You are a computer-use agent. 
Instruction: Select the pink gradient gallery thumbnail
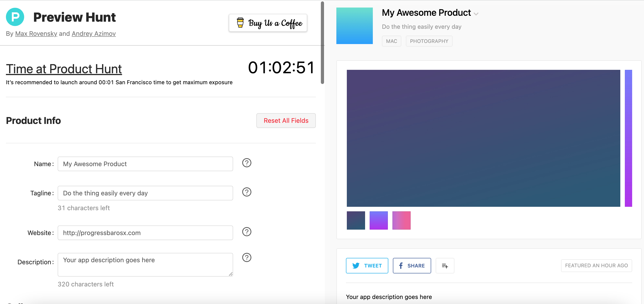pos(401,220)
